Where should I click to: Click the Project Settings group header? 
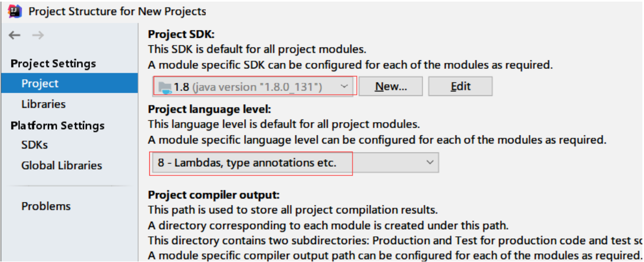(x=53, y=63)
